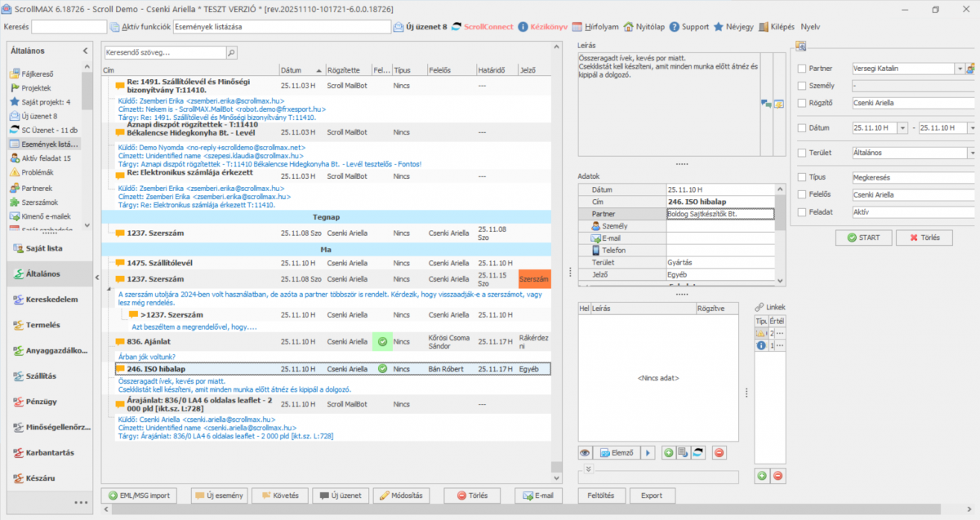This screenshot has height=520, width=980.
Task: Open the Problémák warning icon item
Action: (15, 172)
